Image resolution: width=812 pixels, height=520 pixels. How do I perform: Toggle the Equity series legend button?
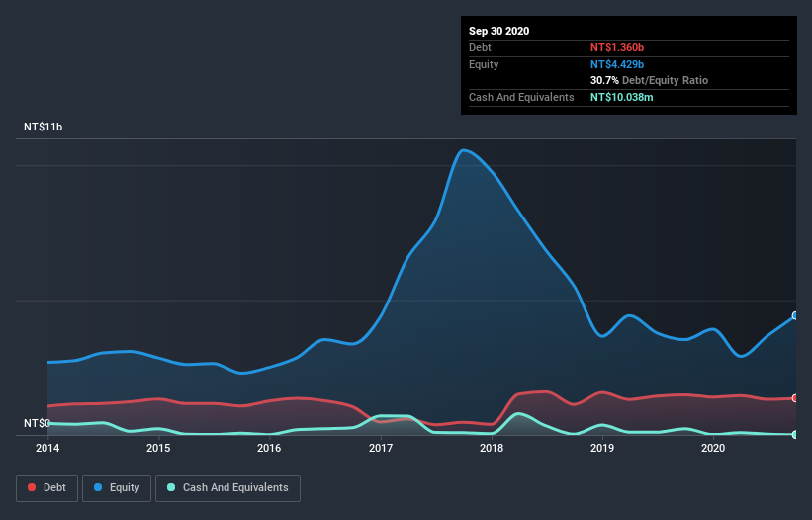(x=117, y=488)
